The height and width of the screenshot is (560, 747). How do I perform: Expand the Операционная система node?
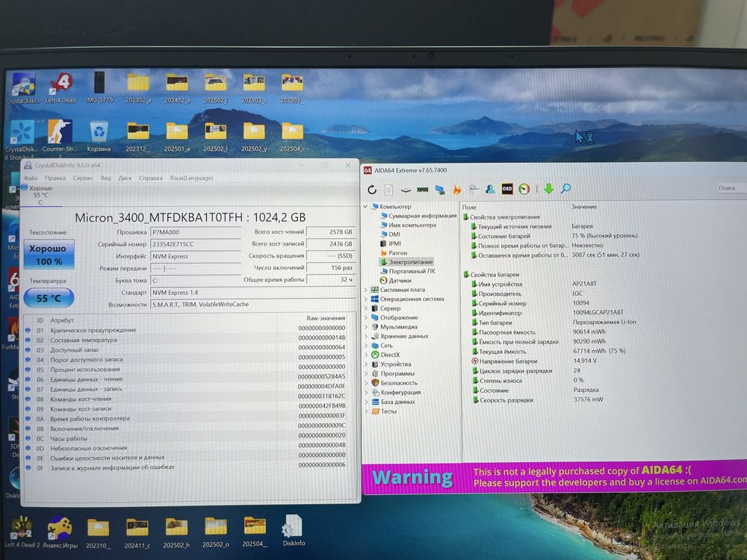pos(366,299)
